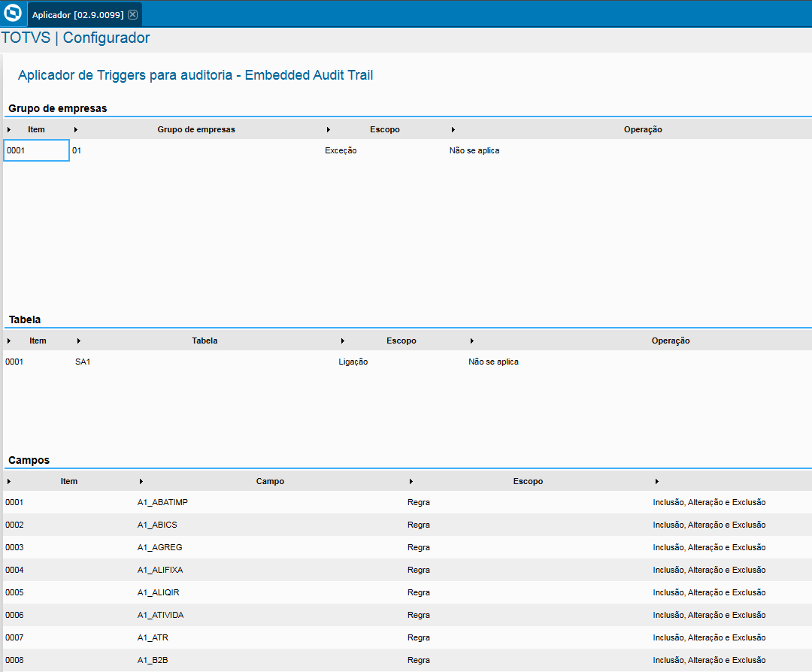
Task: Click Não se aplica in Grupo de empresas row
Action: (x=474, y=150)
